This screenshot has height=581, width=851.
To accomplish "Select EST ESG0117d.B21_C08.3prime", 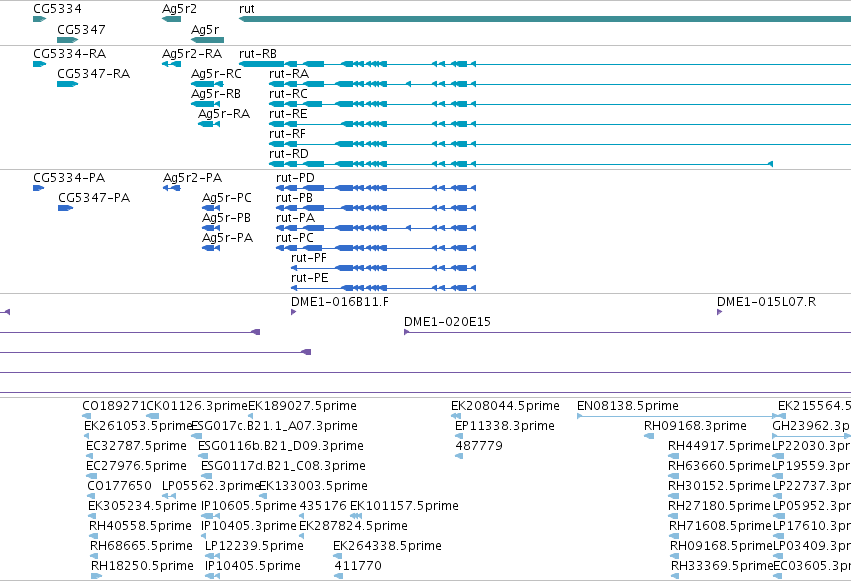I will point(283,466).
